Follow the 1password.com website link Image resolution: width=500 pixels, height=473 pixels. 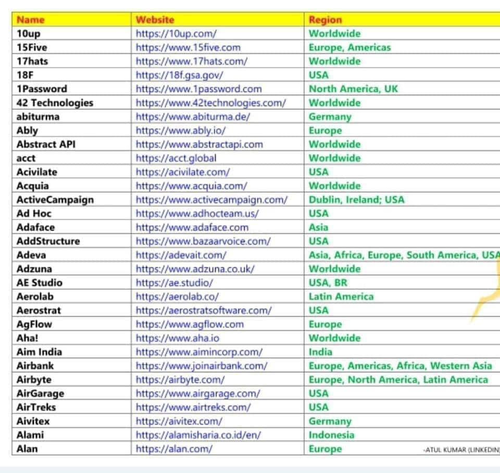(199, 89)
